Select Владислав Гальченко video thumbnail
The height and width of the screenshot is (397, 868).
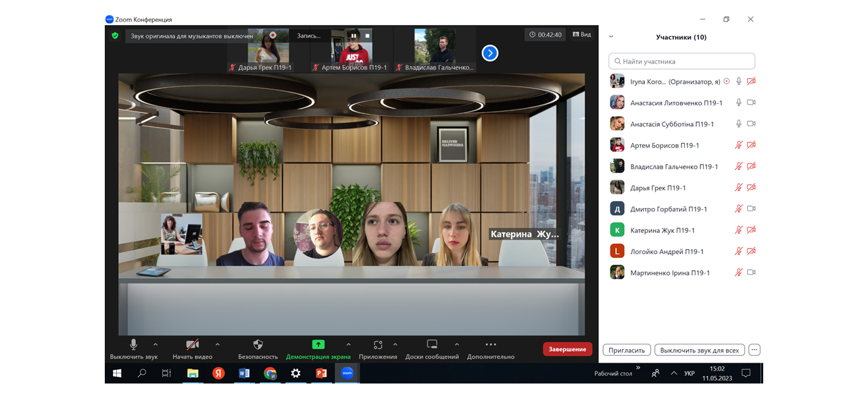click(435, 50)
